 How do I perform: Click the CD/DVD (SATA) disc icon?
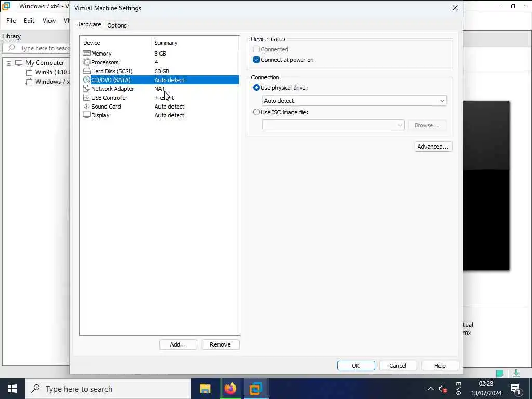point(87,79)
